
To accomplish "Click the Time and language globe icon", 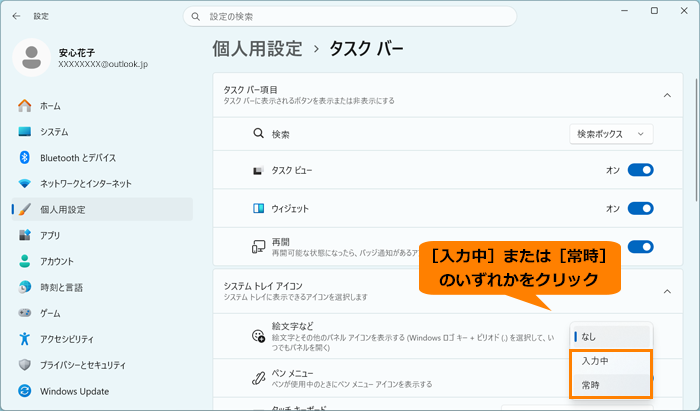I will pyautogui.click(x=25, y=287).
